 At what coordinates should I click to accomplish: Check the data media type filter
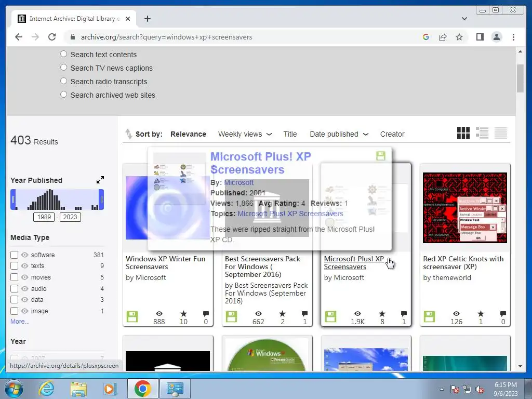14,300
